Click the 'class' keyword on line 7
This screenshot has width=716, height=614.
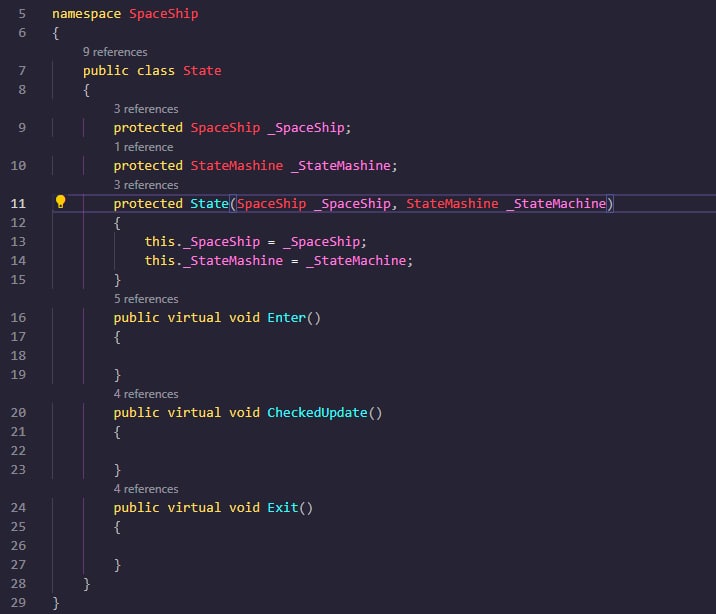tap(156, 71)
